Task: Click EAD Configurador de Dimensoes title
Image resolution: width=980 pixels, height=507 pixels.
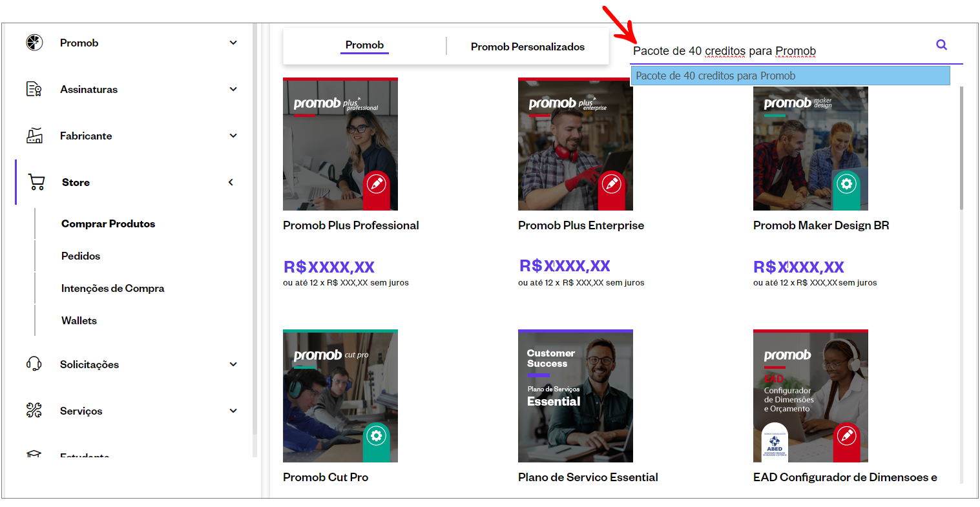Action: point(845,477)
